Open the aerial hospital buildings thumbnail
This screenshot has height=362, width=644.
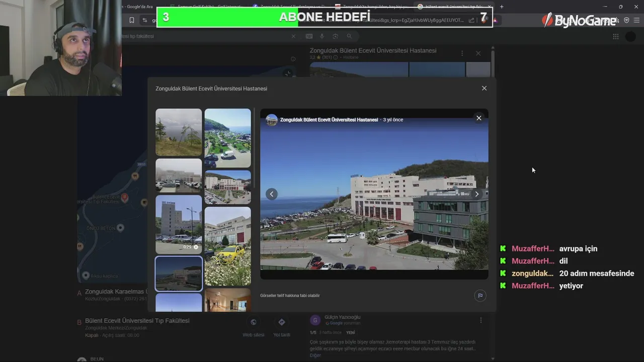point(227,187)
